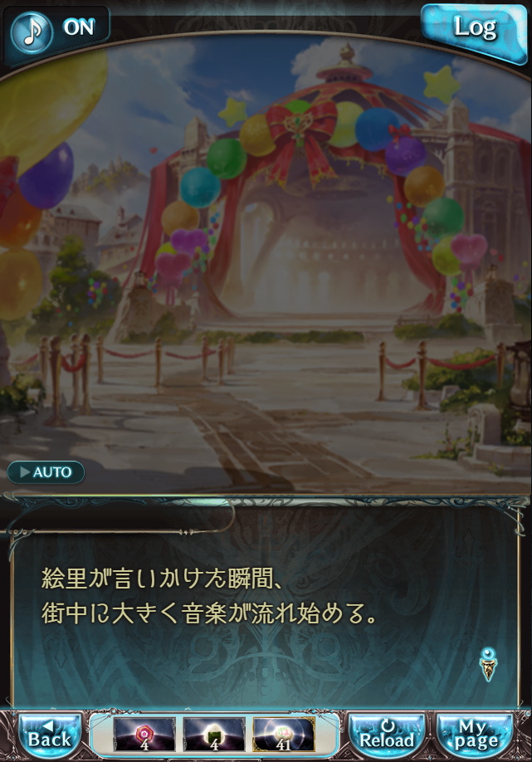Select the pink gem item showing 4

tap(144, 735)
